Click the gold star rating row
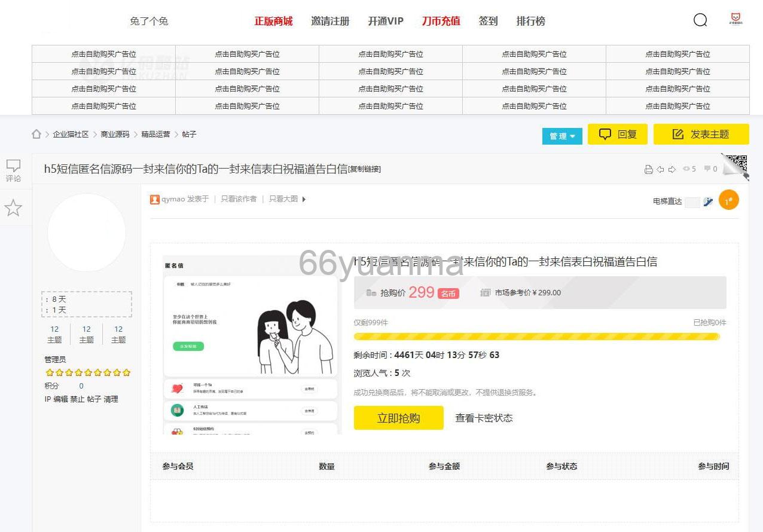763x532 pixels. (x=88, y=372)
